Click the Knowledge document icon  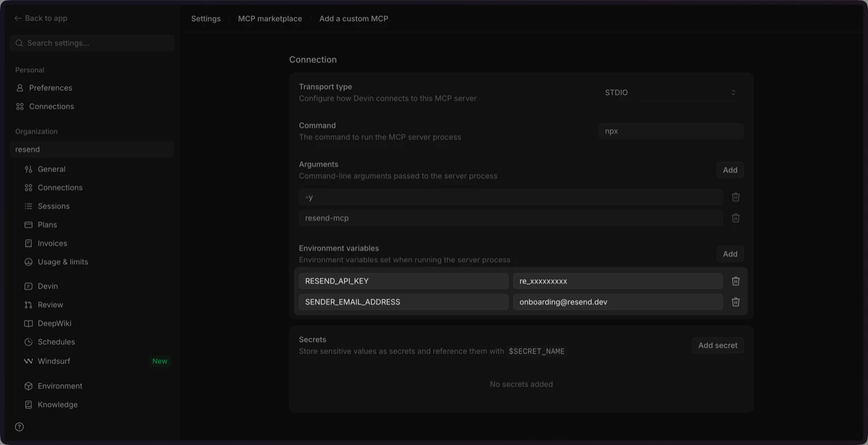click(28, 404)
